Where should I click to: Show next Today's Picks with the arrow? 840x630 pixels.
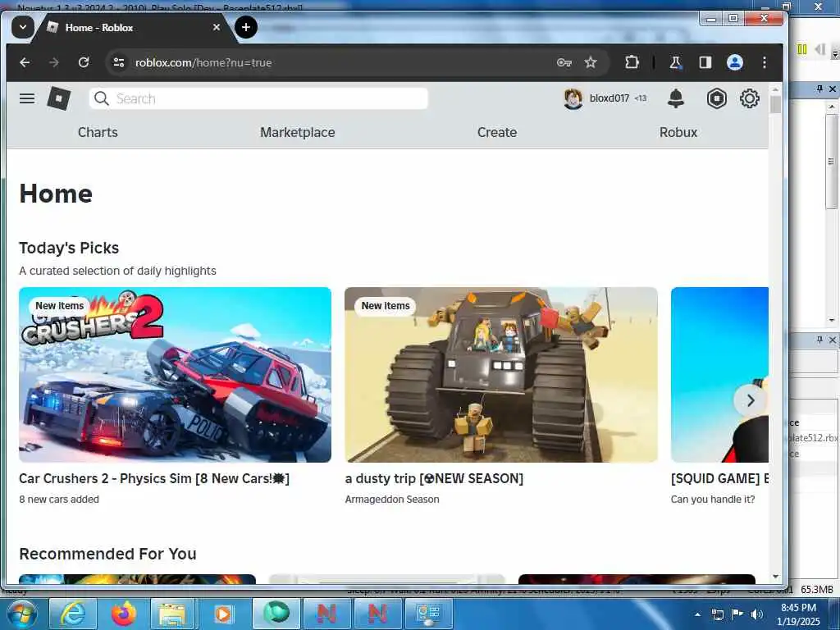pyautogui.click(x=751, y=400)
